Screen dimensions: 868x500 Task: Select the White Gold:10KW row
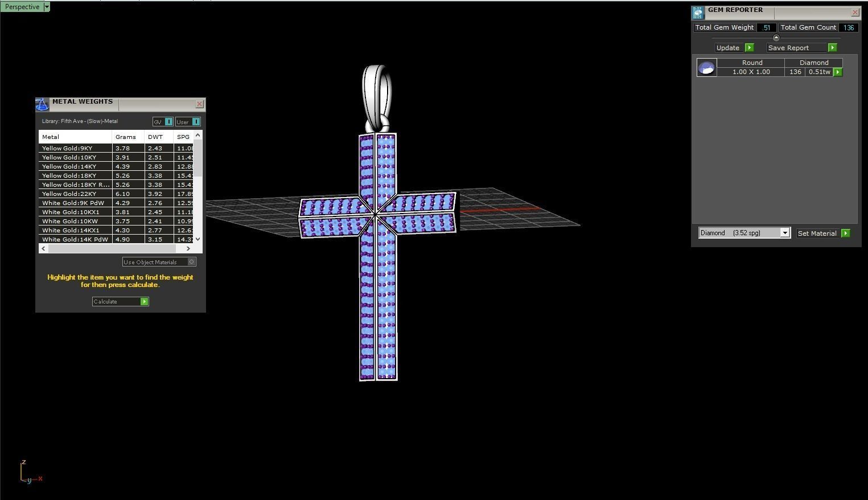point(117,221)
